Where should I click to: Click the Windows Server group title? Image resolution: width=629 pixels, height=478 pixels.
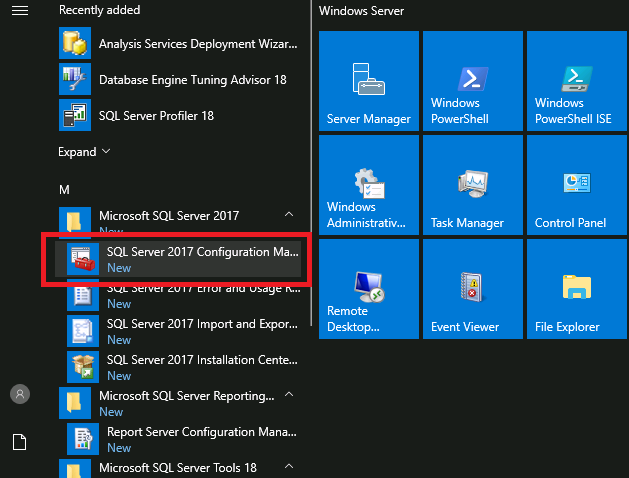coord(361,11)
